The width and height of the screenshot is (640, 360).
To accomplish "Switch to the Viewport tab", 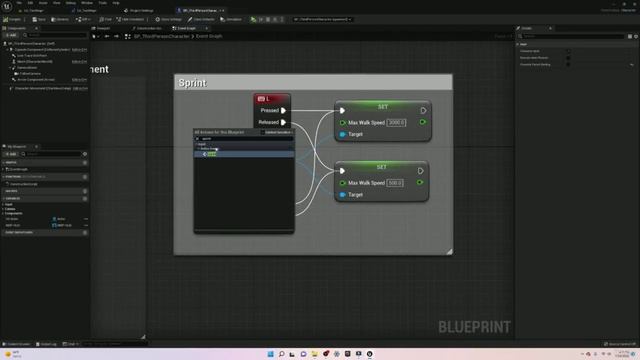I will click(x=101, y=28).
